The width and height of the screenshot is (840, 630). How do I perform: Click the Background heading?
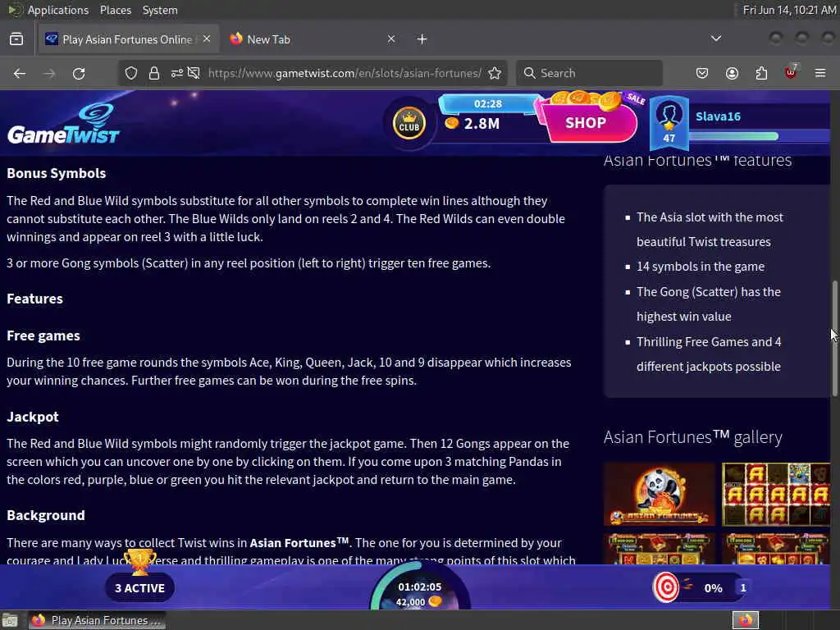pyautogui.click(x=46, y=515)
